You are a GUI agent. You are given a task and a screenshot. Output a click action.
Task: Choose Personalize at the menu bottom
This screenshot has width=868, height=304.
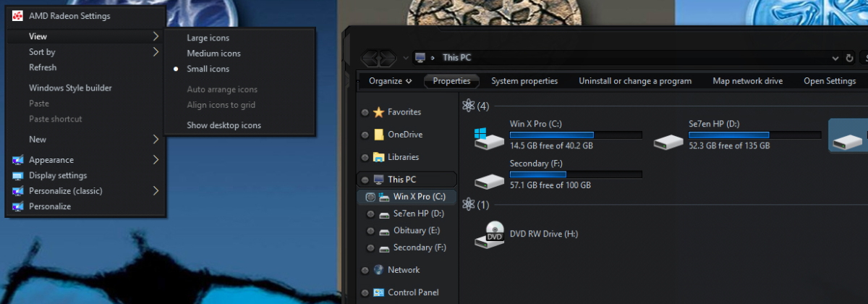click(x=87, y=207)
